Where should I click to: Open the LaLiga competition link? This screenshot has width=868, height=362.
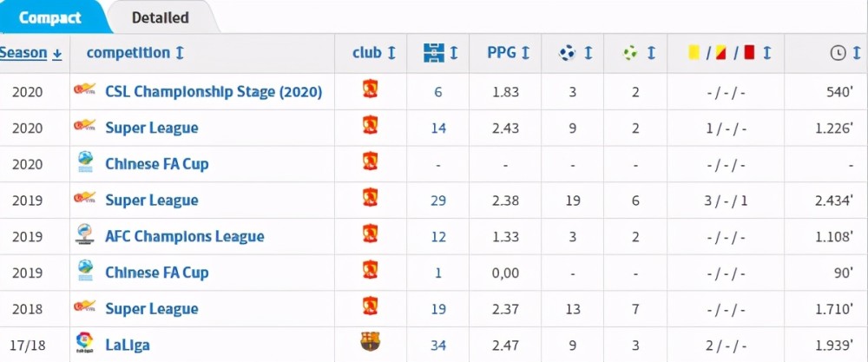(128, 346)
